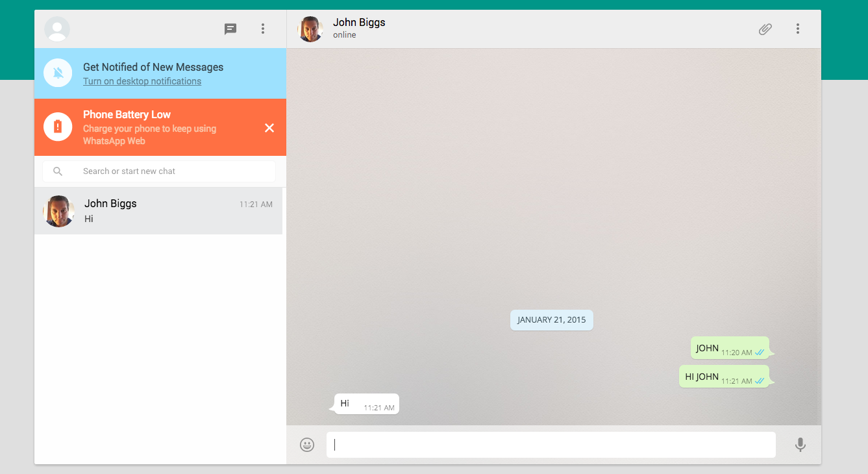Viewport: 868px width, 474px height.
Task: Click the microphone voice message icon
Action: pyautogui.click(x=800, y=445)
